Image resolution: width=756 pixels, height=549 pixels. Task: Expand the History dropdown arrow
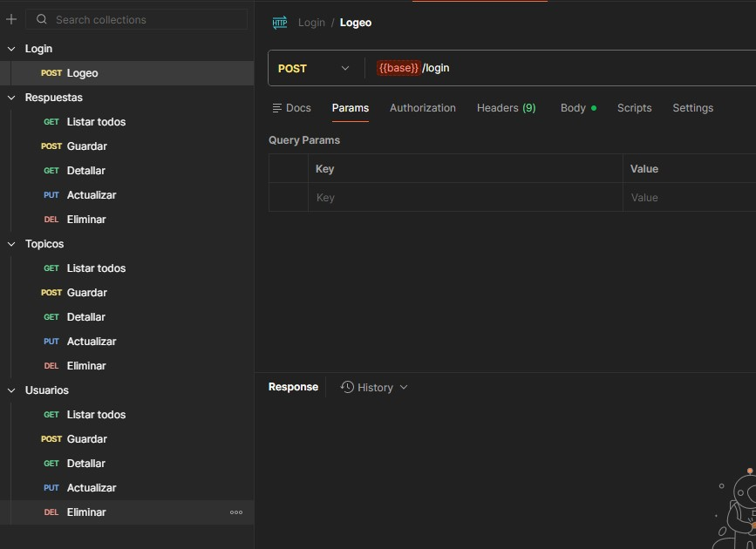404,388
